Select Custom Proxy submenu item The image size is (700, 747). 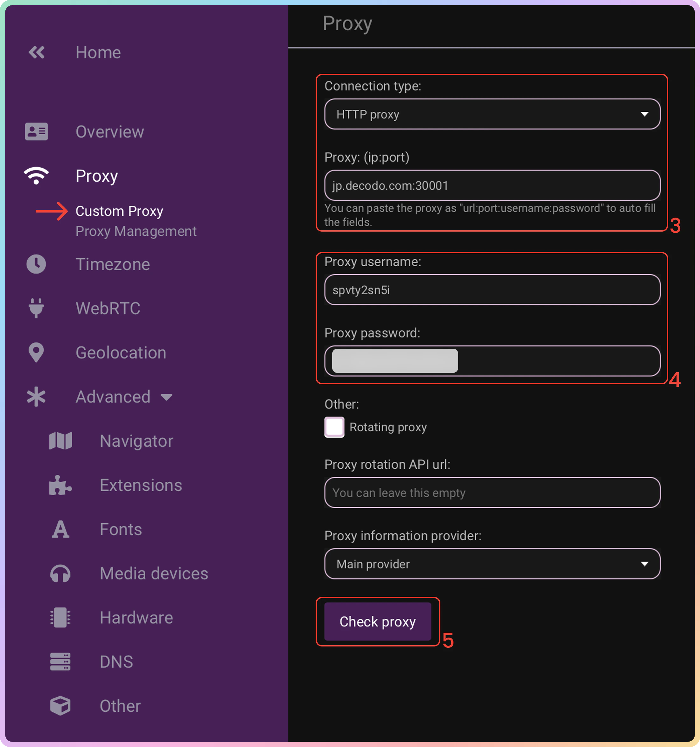click(x=119, y=211)
